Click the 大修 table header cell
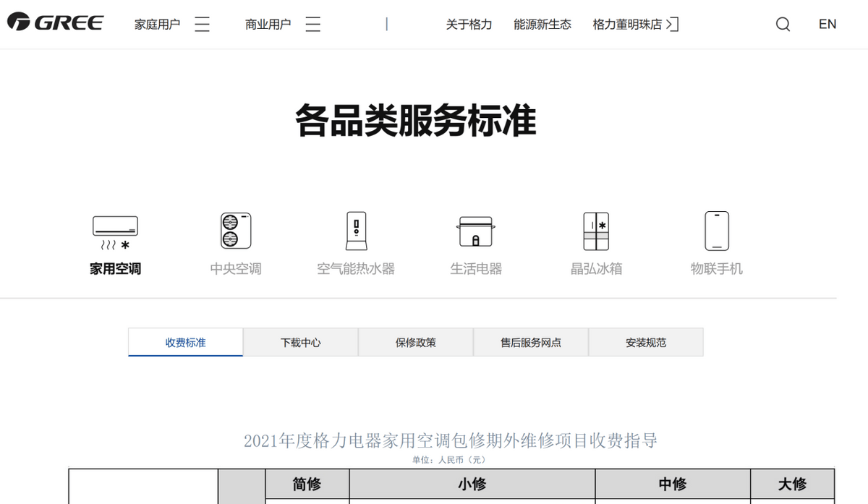 (792, 484)
